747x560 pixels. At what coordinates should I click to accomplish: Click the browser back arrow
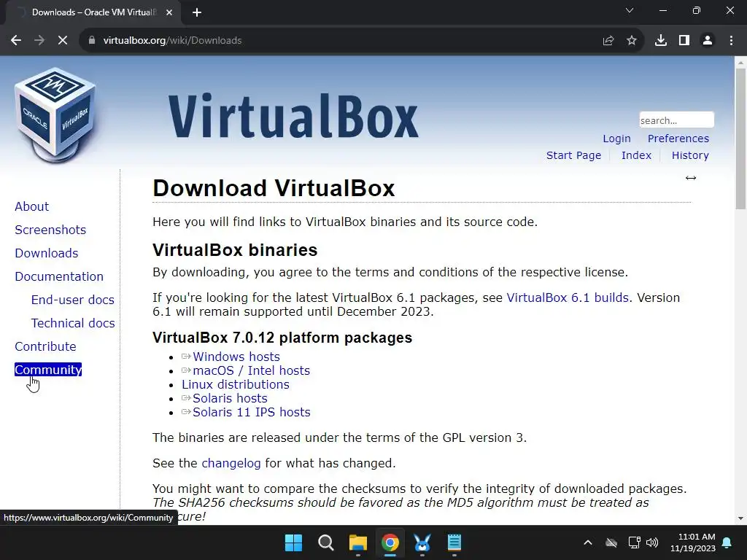[x=16, y=41]
